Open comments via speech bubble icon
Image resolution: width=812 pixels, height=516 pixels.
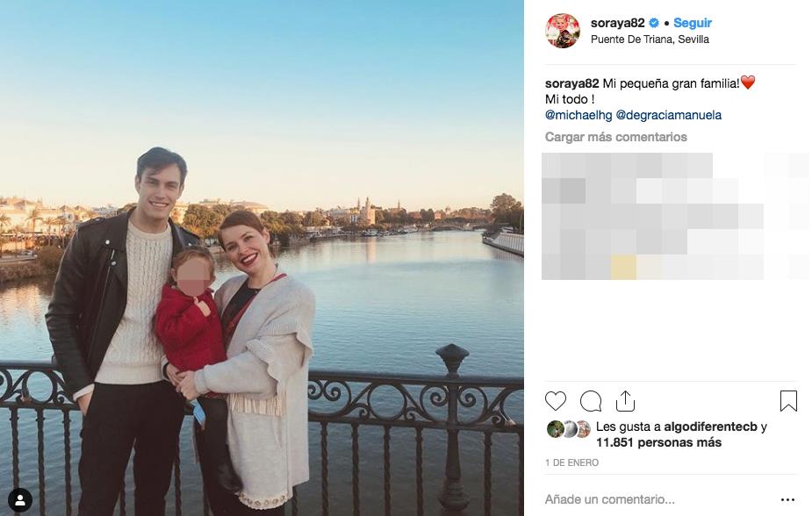point(591,401)
